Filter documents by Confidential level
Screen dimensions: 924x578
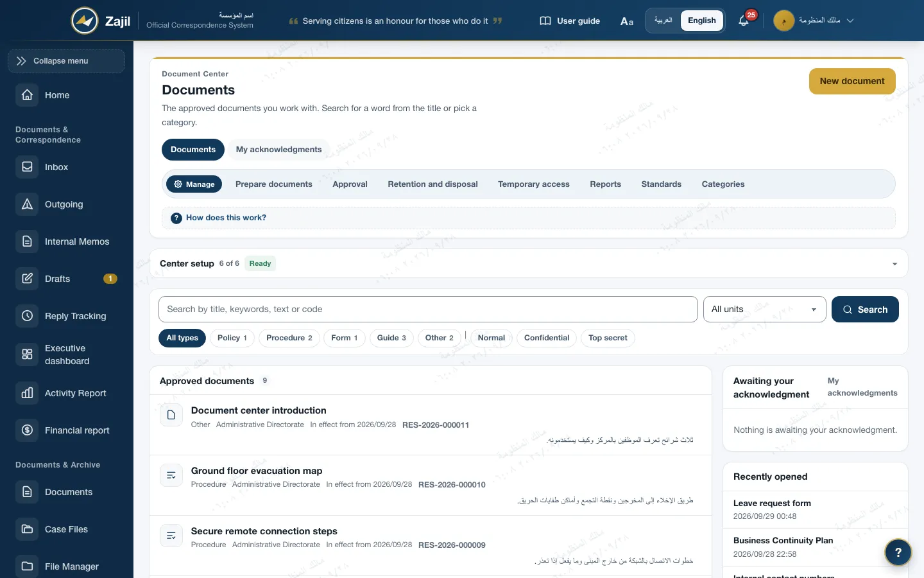pos(547,338)
